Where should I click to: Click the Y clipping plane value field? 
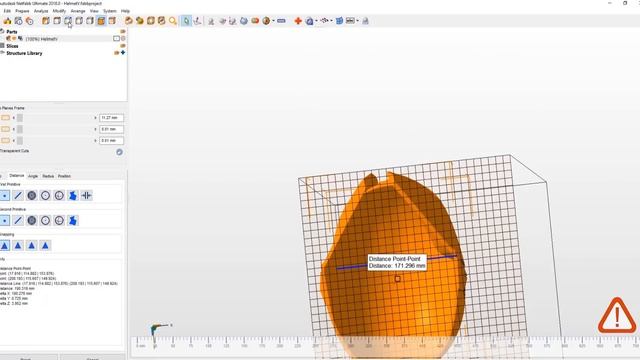[111, 129]
